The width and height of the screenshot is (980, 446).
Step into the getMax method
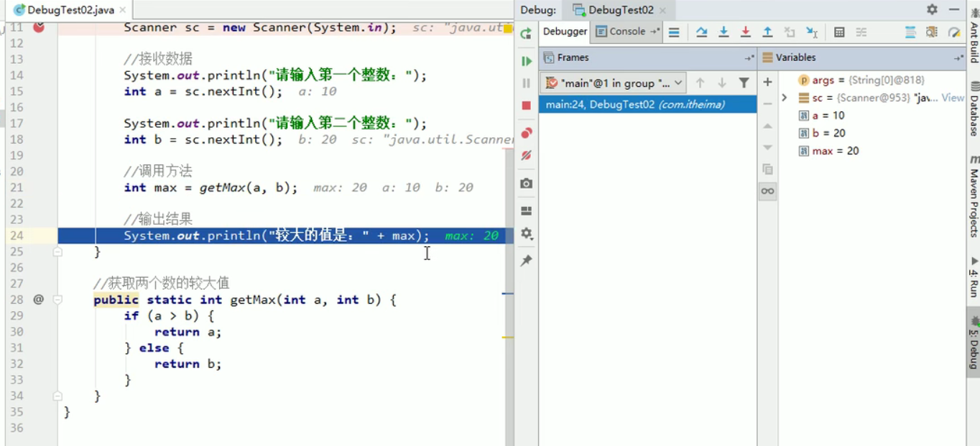coord(723,32)
